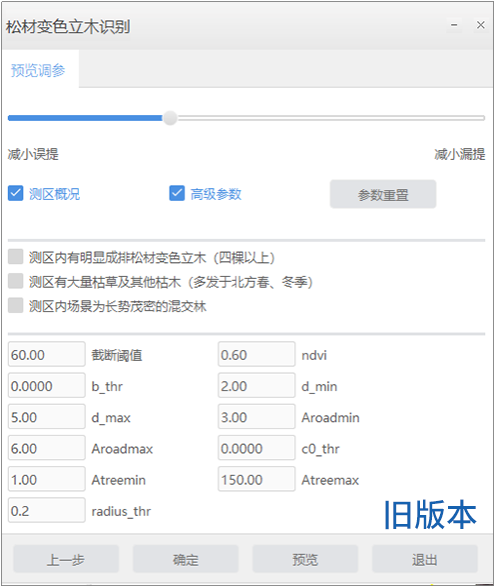Confirm settings with 确定 button
The image size is (495, 586).
point(185,559)
